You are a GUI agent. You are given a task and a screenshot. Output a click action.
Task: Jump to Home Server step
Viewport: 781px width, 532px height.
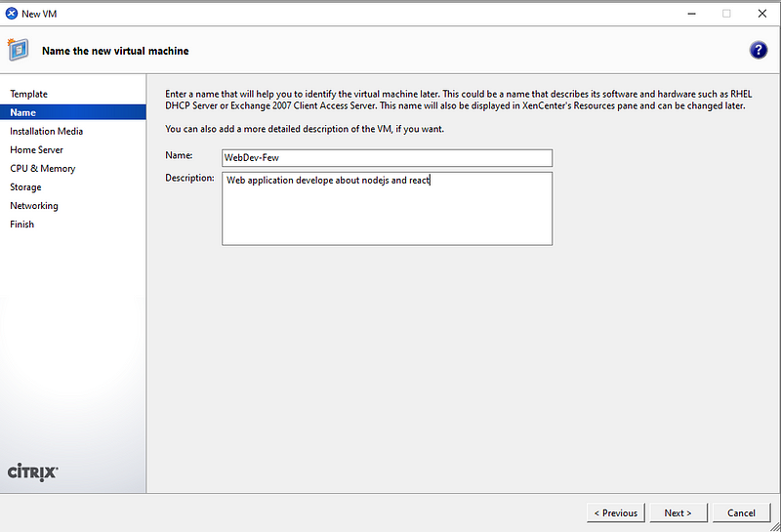pos(36,149)
